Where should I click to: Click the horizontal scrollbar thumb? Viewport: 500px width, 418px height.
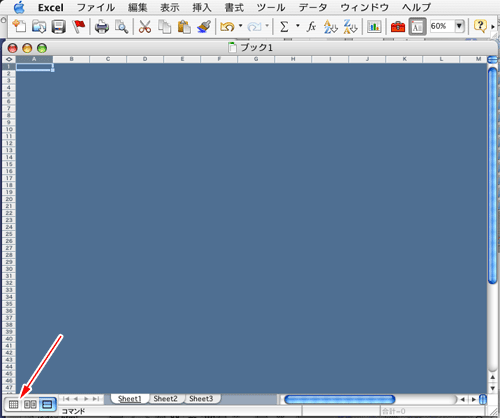click(x=339, y=399)
